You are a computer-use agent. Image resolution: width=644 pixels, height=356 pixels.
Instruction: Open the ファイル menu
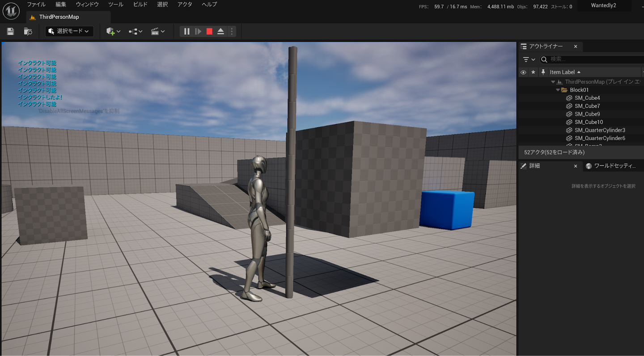(36, 4)
